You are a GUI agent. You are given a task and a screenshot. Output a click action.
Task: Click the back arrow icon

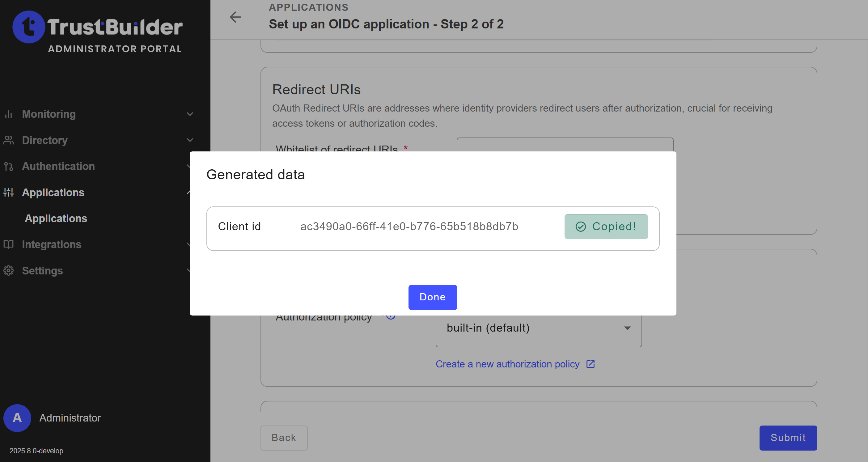pyautogui.click(x=235, y=17)
